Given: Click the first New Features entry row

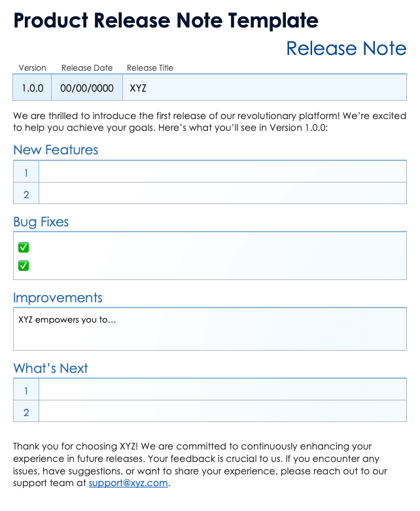Looking at the screenshot, I should [222, 173].
